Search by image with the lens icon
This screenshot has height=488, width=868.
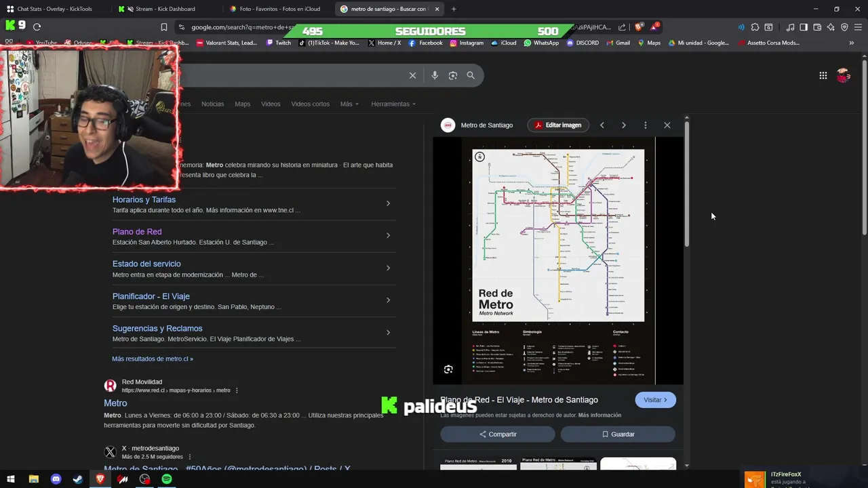coord(453,75)
